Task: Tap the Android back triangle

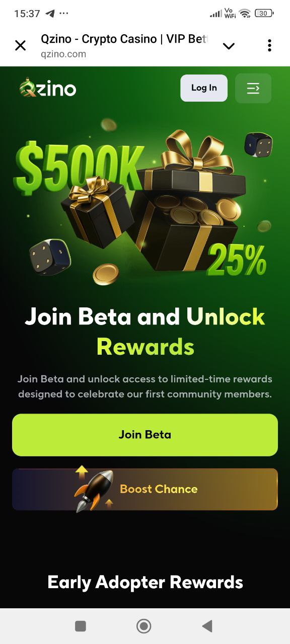Action: [x=207, y=626]
